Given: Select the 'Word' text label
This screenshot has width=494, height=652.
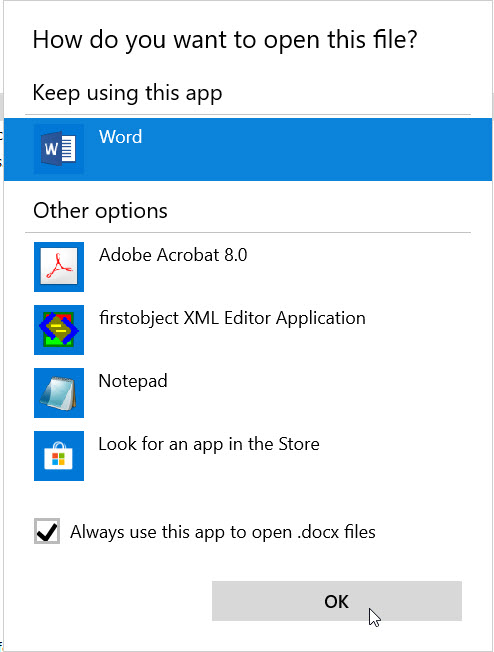Looking at the screenshot, I should point(121,137).
